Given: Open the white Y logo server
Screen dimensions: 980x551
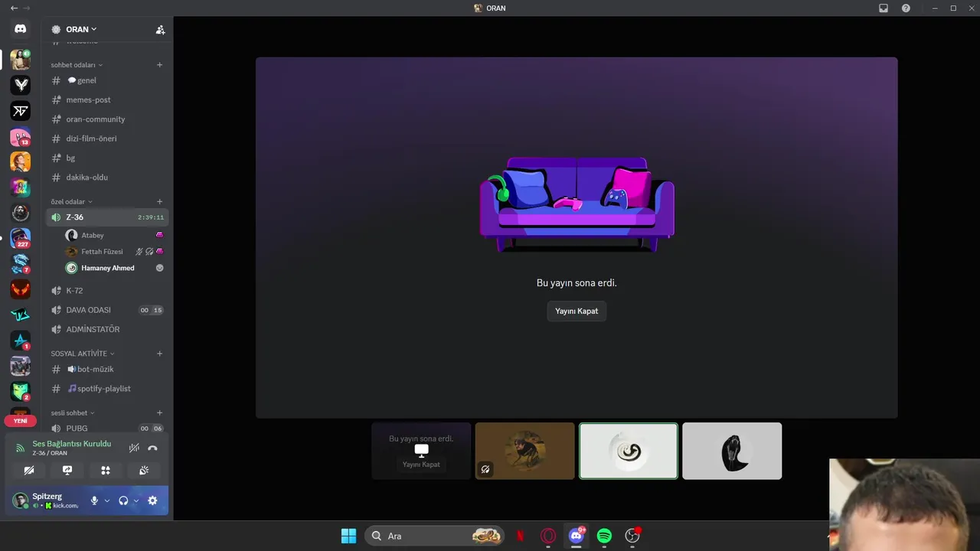Looking at the screenshot, I should click(21, 85).
